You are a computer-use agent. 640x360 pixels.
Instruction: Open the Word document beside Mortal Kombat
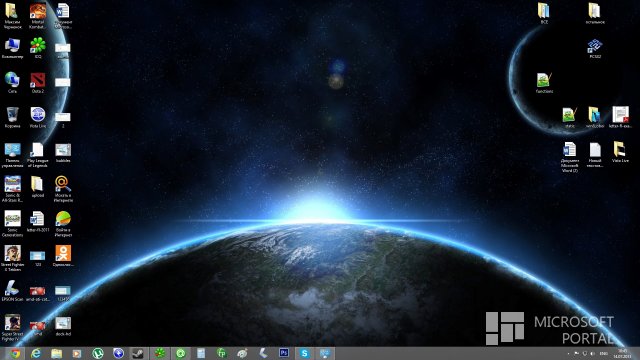tap(63, 15)
